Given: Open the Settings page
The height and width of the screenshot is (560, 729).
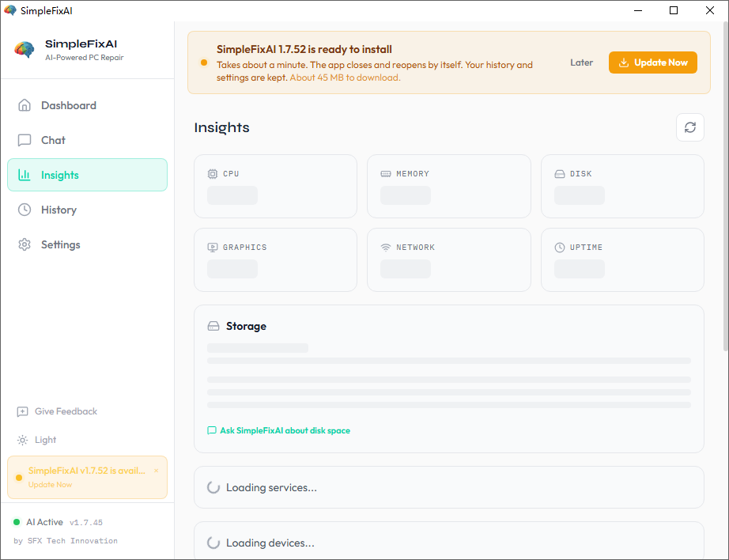Looking at the screenshot, I should 88,244.
